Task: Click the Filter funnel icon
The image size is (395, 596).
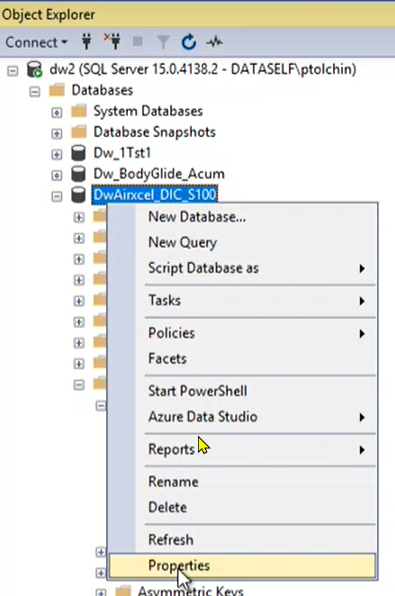Action: click(163, 42)
